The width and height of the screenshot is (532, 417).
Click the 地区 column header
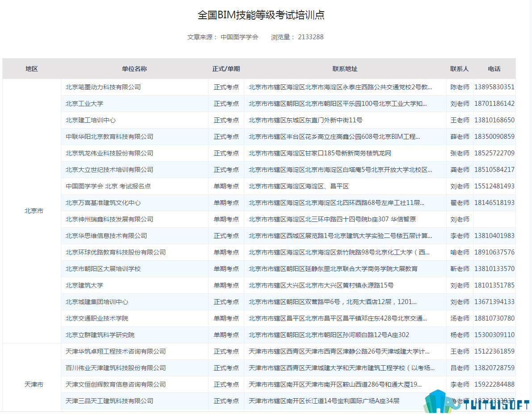32,69
